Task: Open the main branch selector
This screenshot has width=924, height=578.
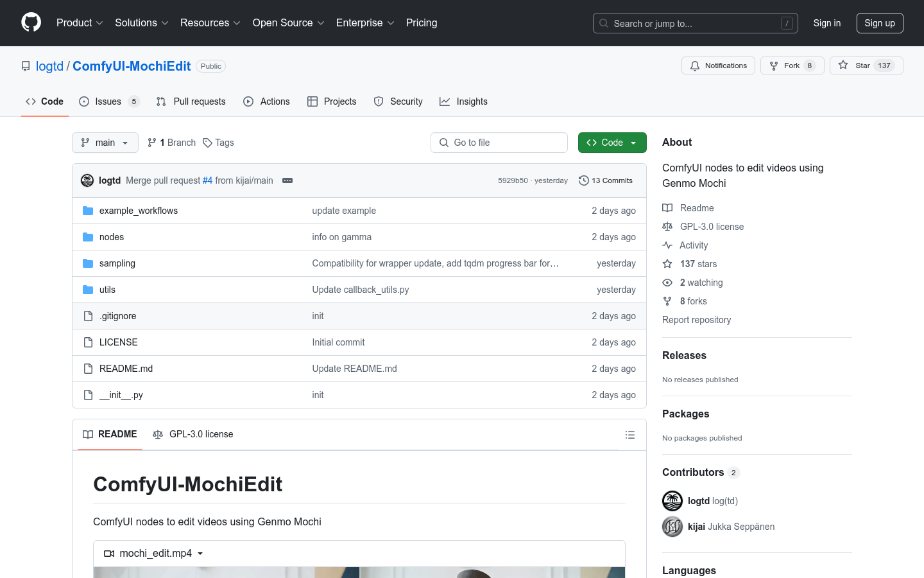Action: [x=105, y=143]
